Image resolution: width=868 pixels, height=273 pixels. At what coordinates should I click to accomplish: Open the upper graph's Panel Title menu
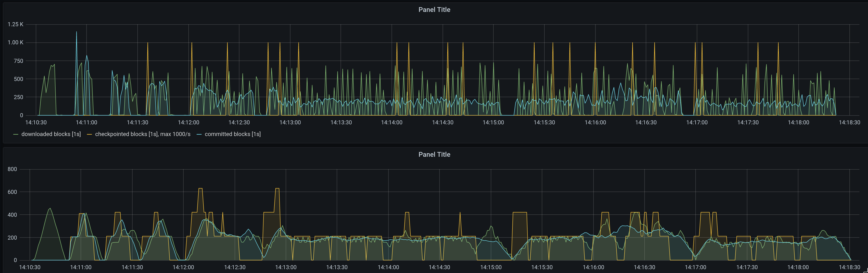(x=434, y=10)
